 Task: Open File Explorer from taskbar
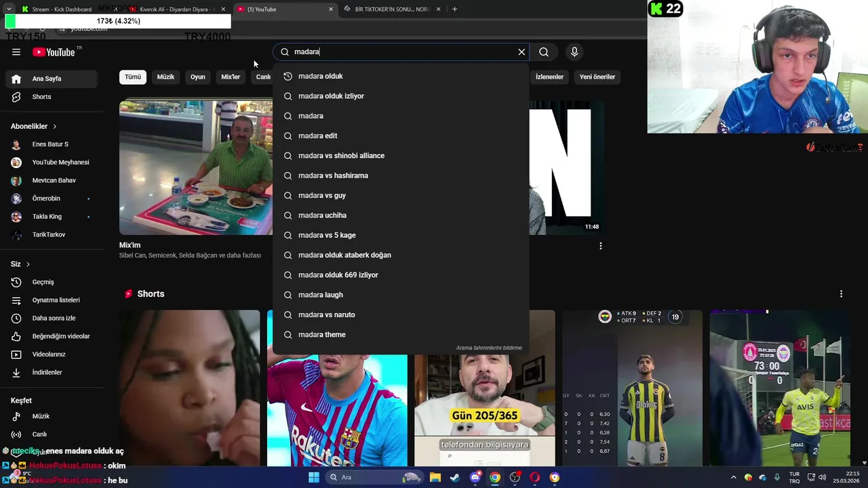point(435,477)
